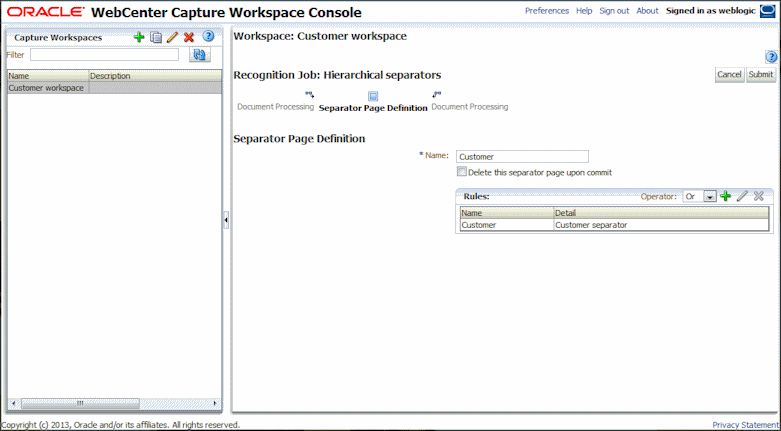Collapse the left workspaces pane

coord(226,219)
